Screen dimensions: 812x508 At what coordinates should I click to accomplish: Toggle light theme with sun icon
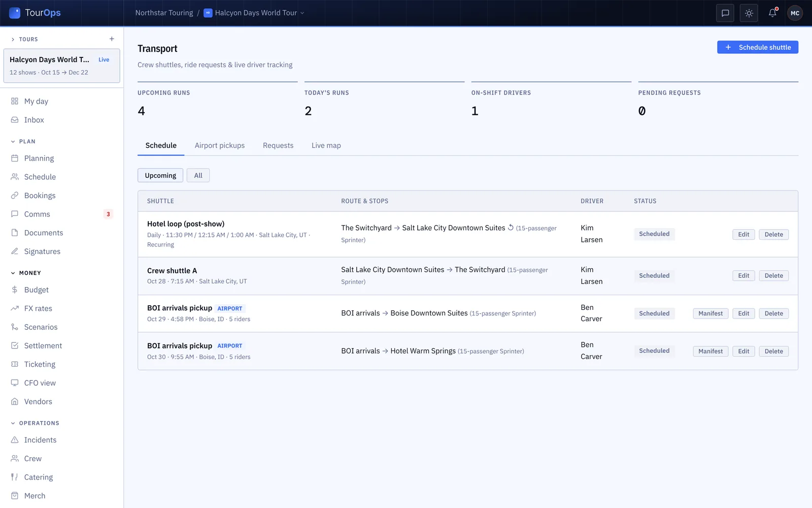[749, 13]
